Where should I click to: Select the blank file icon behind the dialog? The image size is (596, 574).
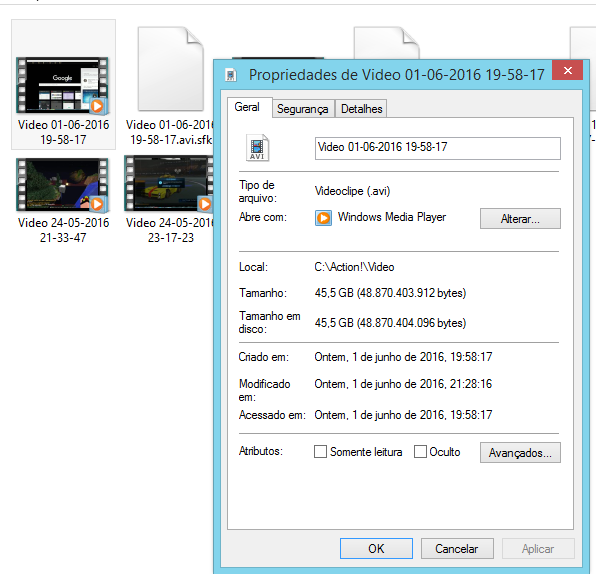[x=387, y=43]
